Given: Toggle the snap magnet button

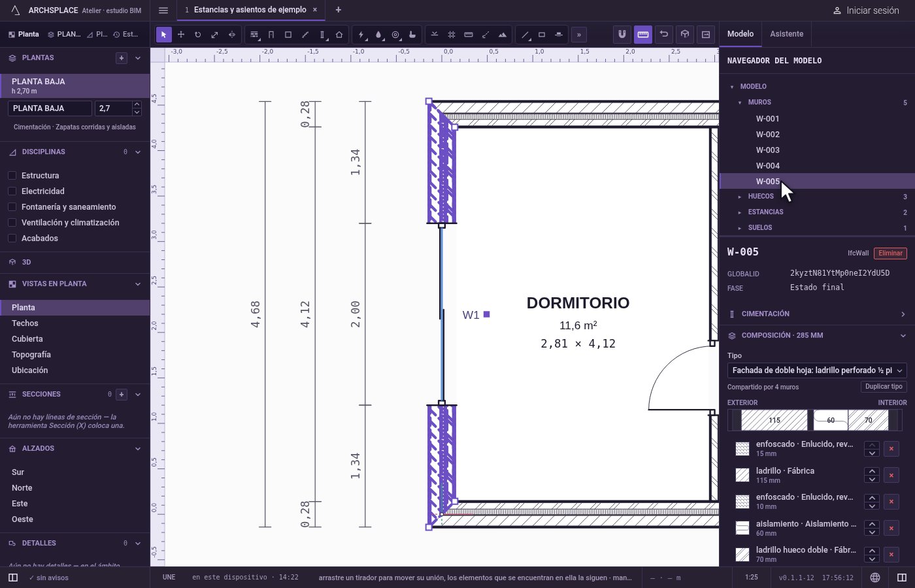Looking at the screenshot, I should (x=622, y=35).
